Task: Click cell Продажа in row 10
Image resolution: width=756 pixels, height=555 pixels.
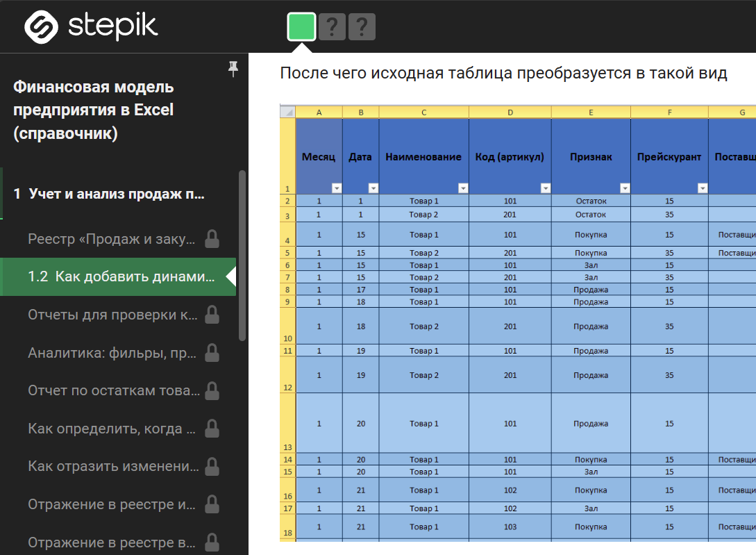Action: pos(591,326)
